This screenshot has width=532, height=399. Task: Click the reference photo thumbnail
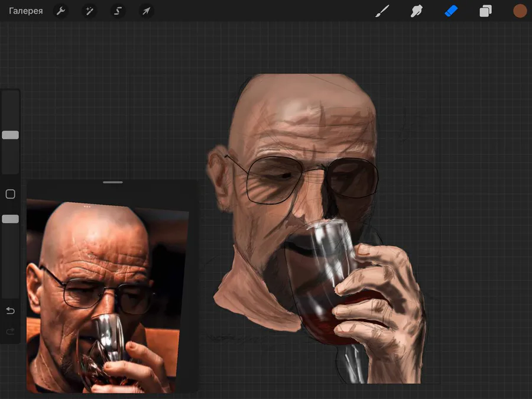(108, 297)
